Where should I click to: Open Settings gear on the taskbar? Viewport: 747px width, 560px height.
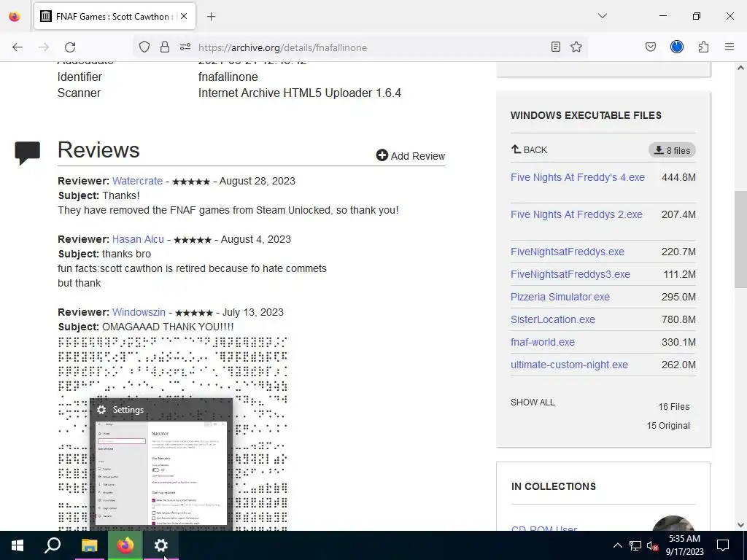pos(161,545)
